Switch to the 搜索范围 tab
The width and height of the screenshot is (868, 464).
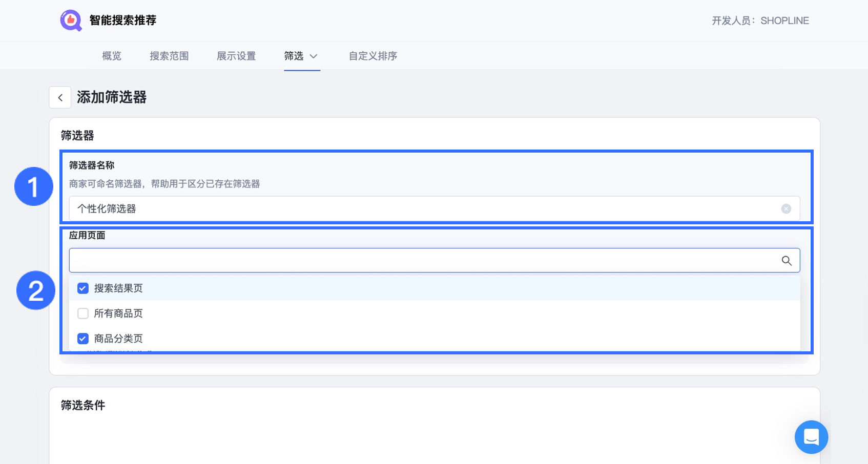coord(169,56)
